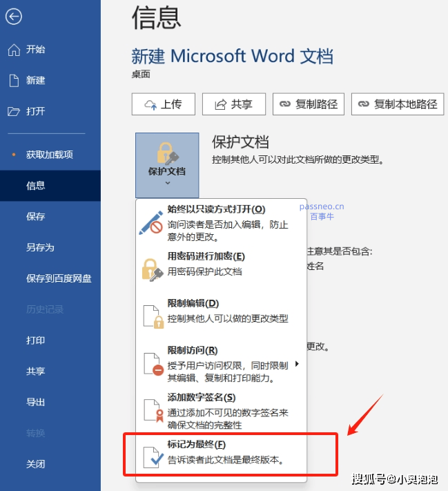Click the 复制本地路径 button
448x491 pixels.
coord(398,104)
